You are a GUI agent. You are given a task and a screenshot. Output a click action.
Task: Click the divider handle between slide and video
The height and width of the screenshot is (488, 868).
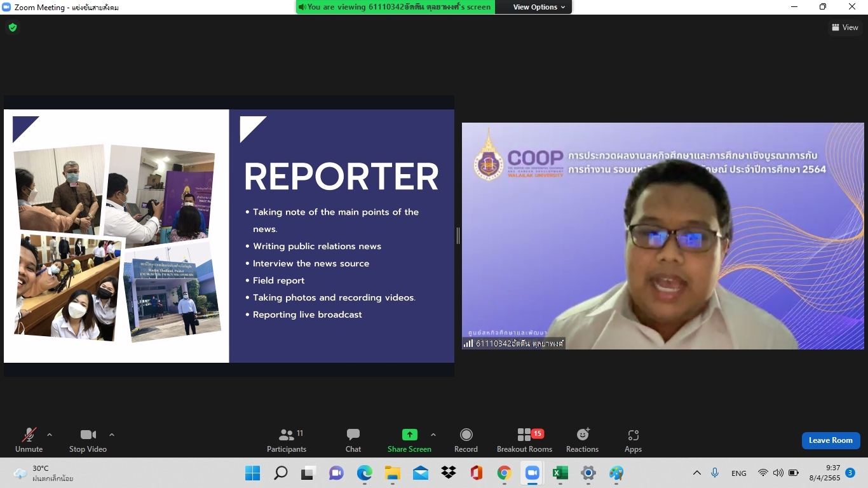(x=458, y=236)
